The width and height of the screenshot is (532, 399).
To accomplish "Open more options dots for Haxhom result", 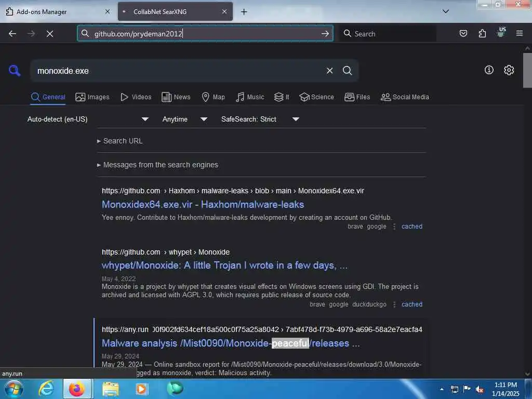I will (394, 227).
